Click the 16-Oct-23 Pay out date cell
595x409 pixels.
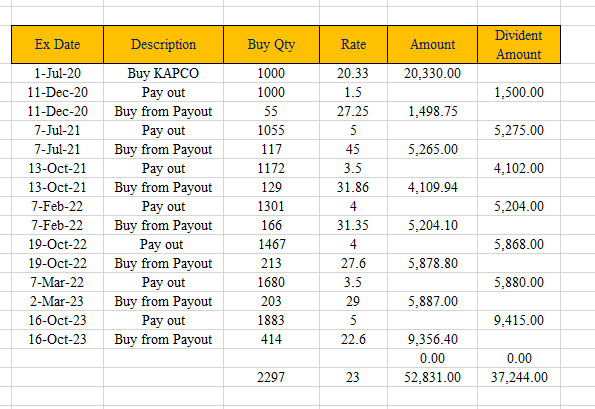(x=57, y=320)
